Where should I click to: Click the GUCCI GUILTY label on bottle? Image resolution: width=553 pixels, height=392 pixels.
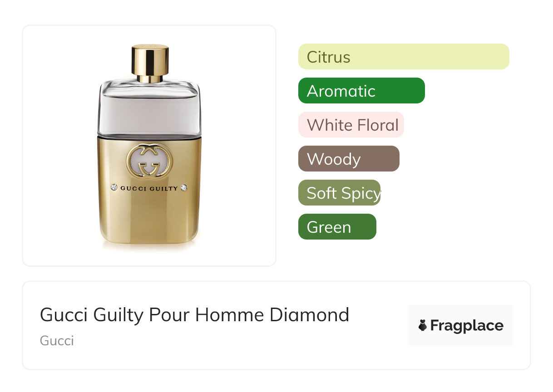(149, 188)
